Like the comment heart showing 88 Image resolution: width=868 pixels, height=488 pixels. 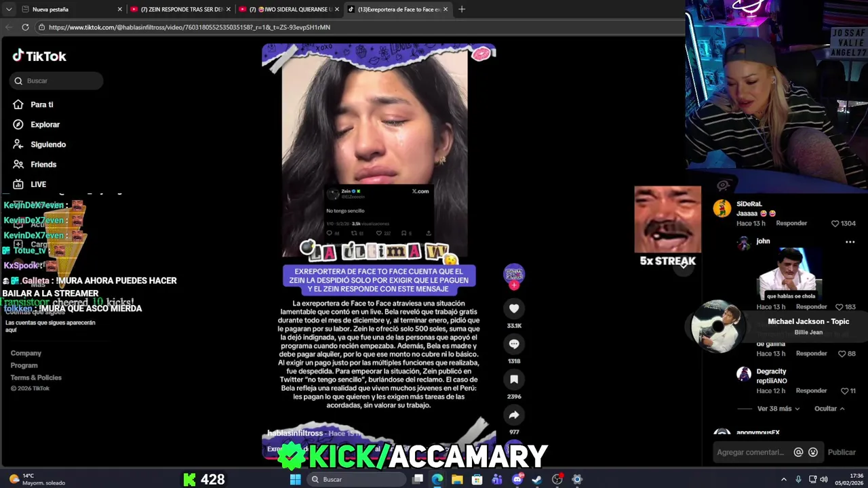click(x=842, y=354)
